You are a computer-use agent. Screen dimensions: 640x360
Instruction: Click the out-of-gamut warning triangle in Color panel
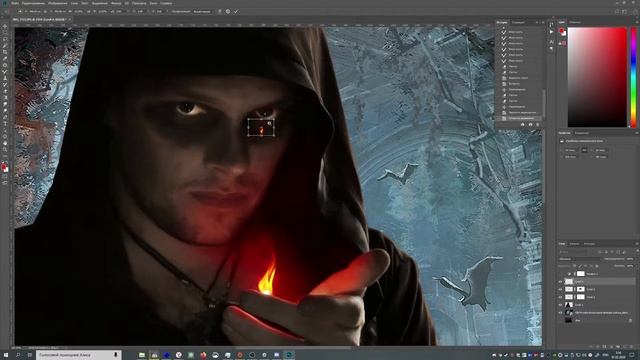(x=560, y=43)
